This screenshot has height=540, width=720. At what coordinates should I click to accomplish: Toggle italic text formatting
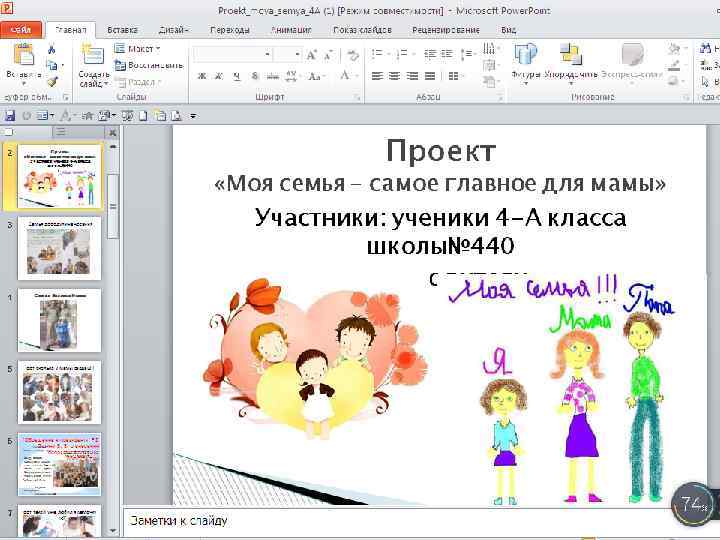[218, 75]
